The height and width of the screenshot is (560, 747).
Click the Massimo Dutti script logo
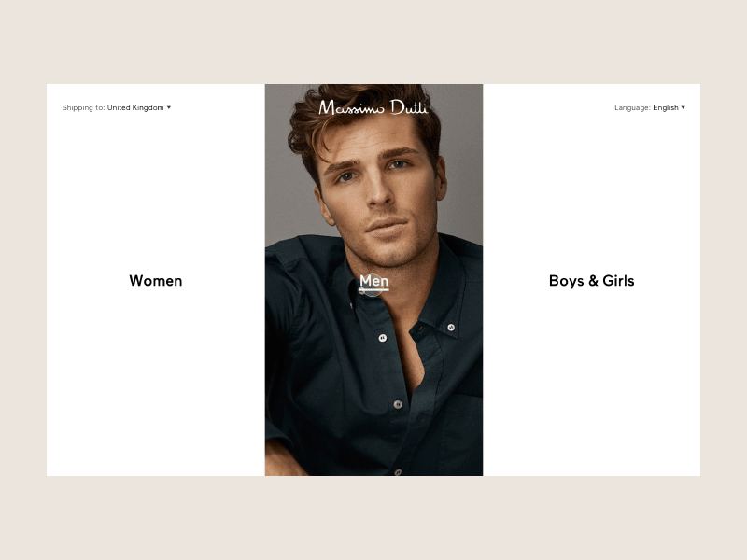tap(373, 107)
